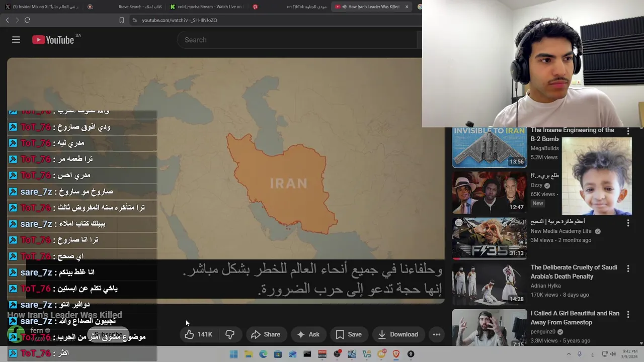This screenshot has height=362, width=644.
Task: Switch to the TikTok tab
Action: pyautogui.click(x=306, y=7)
